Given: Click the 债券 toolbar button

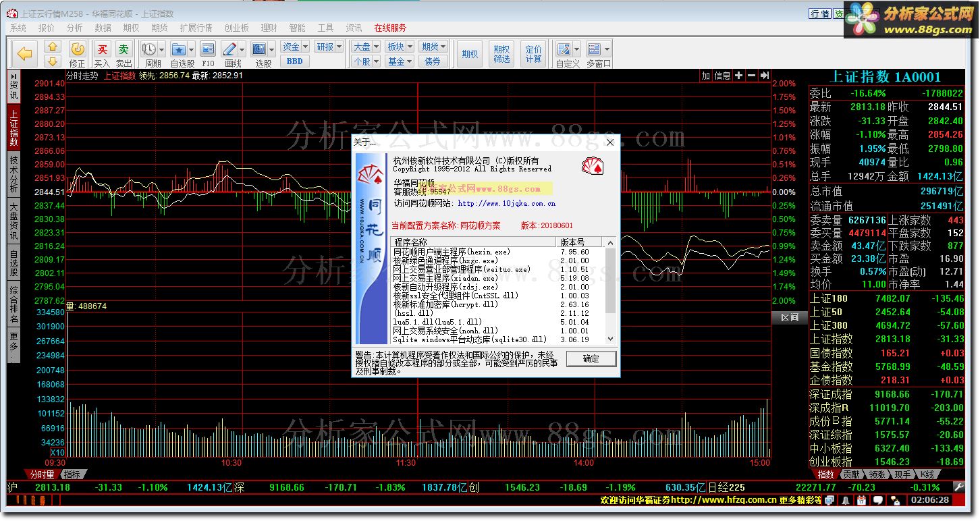Looking at the screenshot, I should click(433, 61).
